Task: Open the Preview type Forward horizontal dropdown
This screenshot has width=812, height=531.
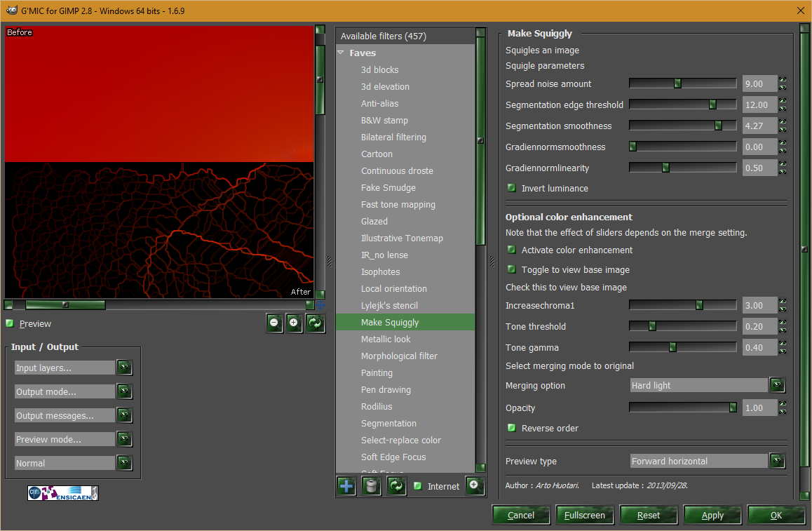Action: pos(708,461)
